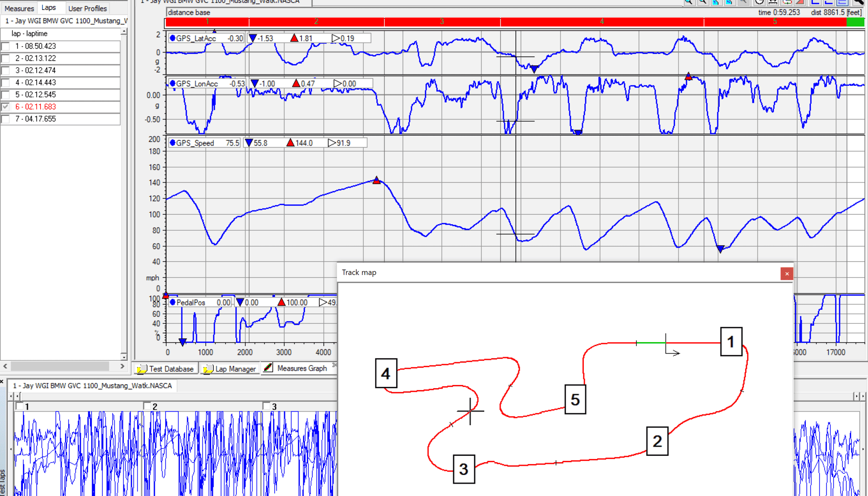
Task: Click the PedalPos channel blue dot
Action: click(172, 302)
